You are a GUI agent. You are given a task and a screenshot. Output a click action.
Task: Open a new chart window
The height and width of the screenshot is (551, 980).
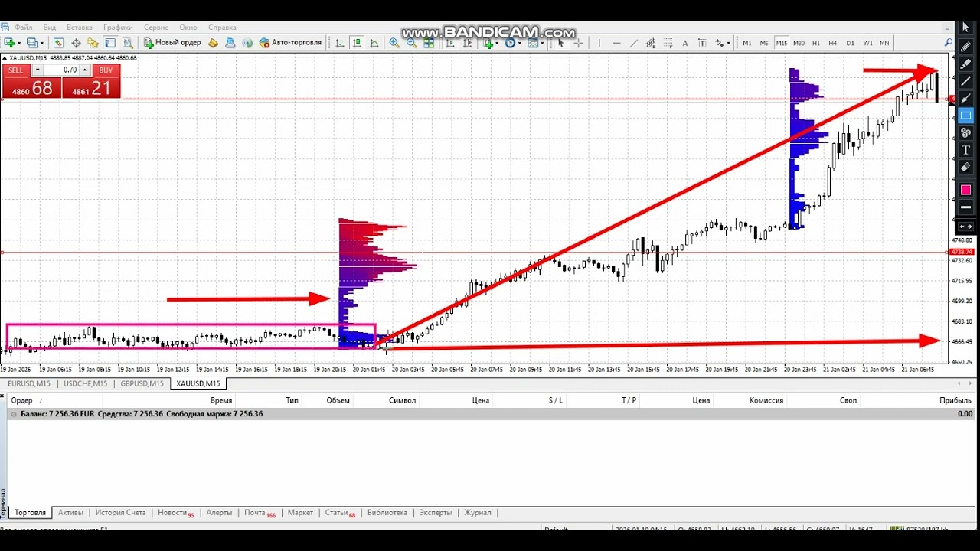[x=9, y=43]
